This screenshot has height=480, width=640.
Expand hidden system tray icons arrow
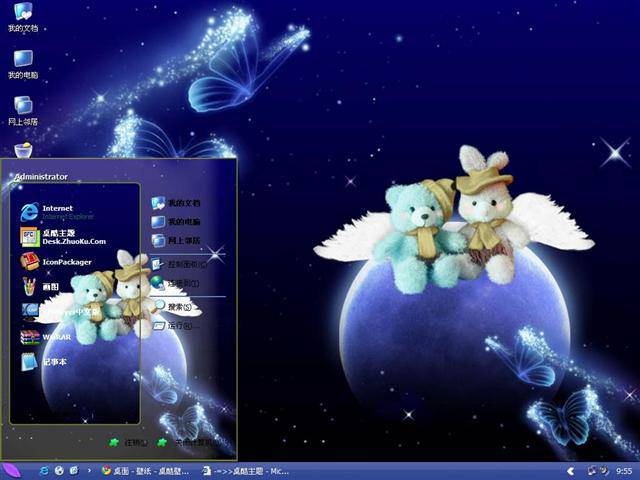[571, 471]
